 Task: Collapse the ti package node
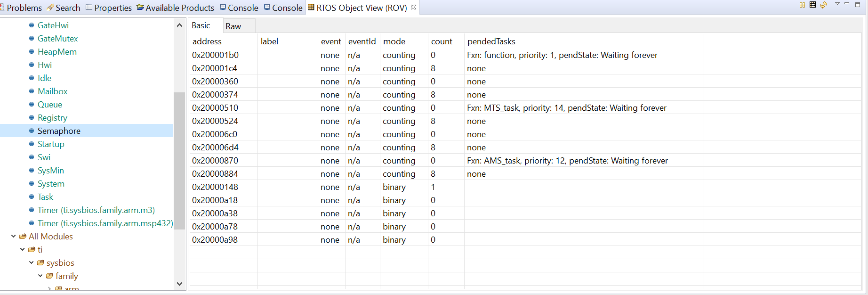(23, 250)
